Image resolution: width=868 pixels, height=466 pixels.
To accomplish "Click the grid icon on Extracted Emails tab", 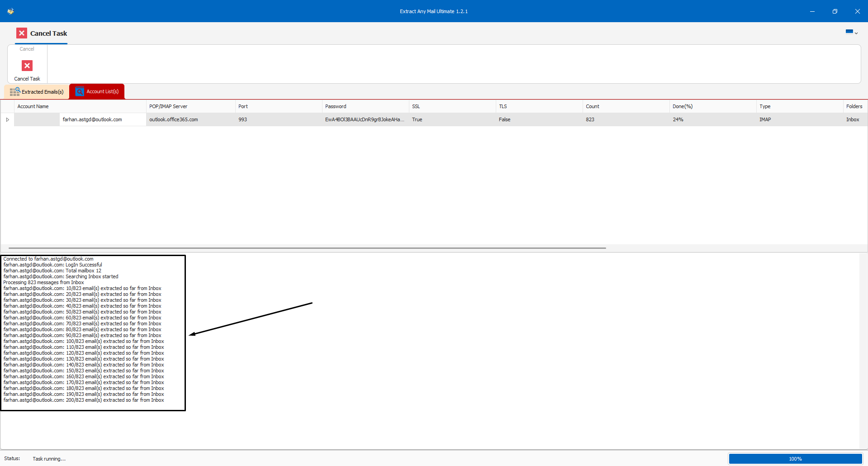I will click(15, 92).
